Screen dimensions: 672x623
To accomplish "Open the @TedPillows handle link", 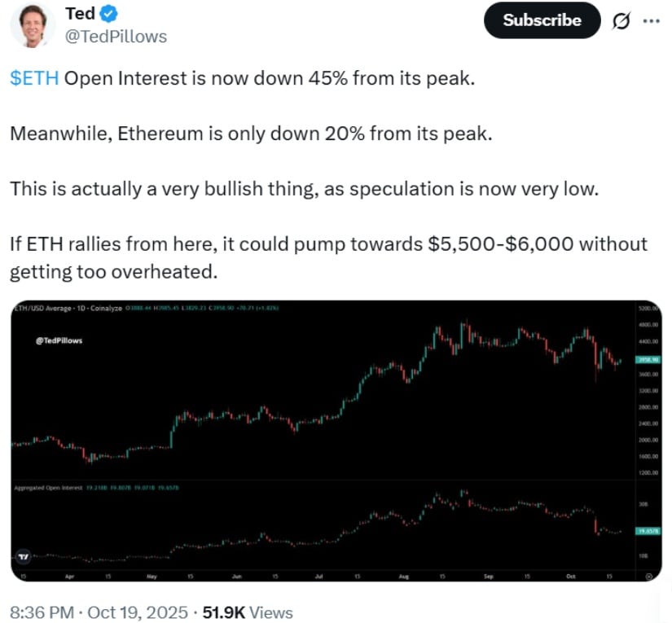I will coord(115,37).
